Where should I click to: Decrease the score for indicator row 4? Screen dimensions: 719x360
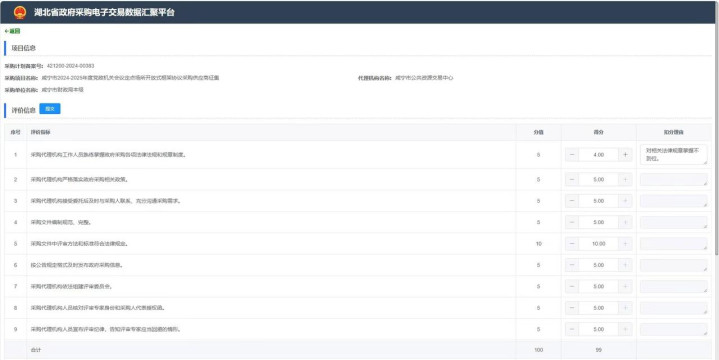572,222
